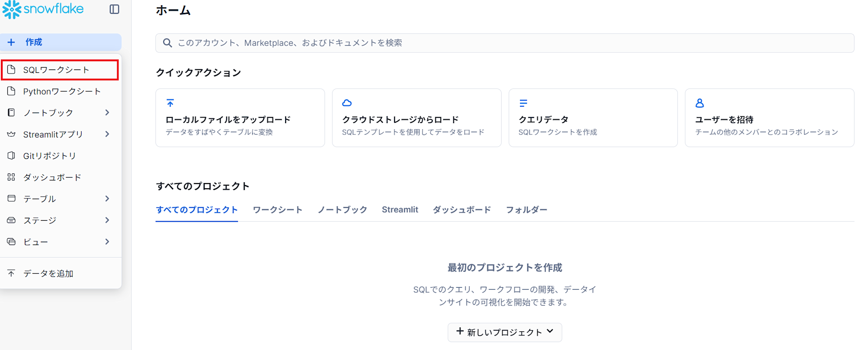
Task: Open ローカルファイルをアップロード quick action card
Action: (240, 118)
